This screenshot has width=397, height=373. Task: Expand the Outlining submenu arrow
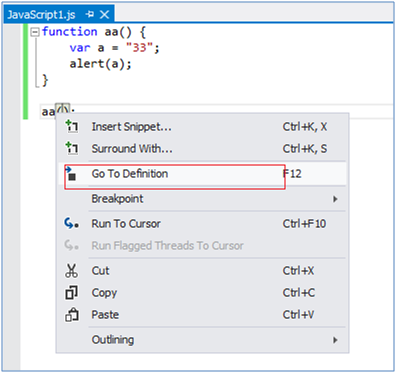335,340
